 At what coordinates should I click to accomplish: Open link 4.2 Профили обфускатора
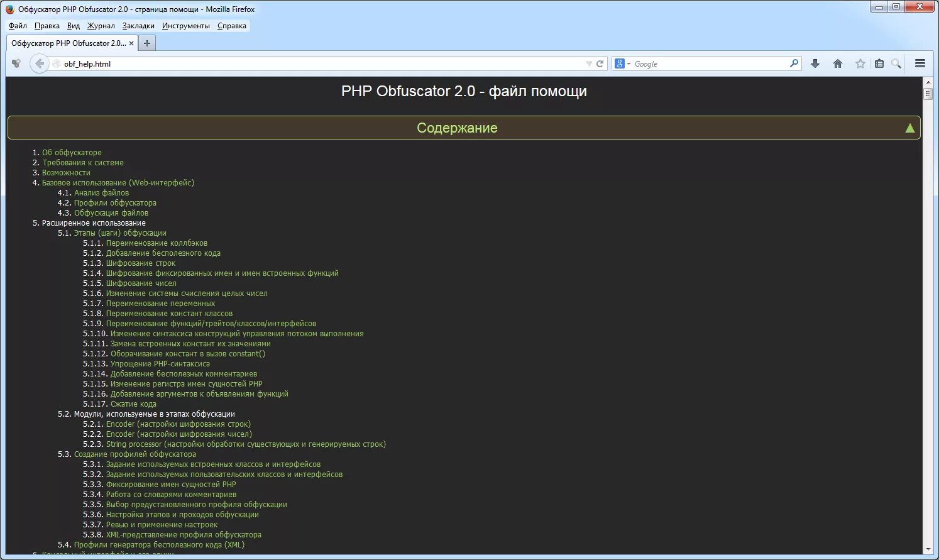[115, 203]
